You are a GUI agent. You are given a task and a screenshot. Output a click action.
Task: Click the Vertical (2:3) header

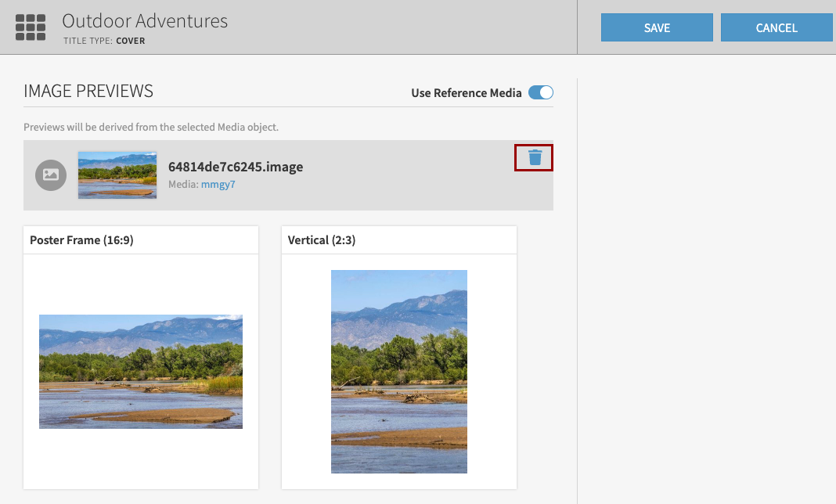[x=322, y=240]
